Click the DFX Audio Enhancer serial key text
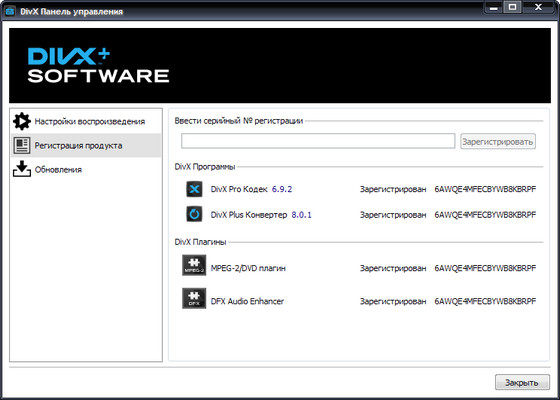Viewport: 560px width, 400px height. [x=485, y=301]
